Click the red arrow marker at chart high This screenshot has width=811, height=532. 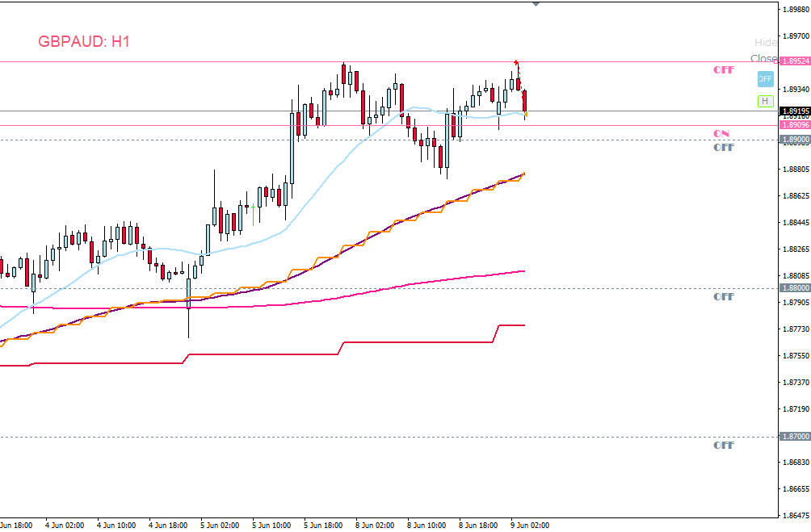click(516, 63)
